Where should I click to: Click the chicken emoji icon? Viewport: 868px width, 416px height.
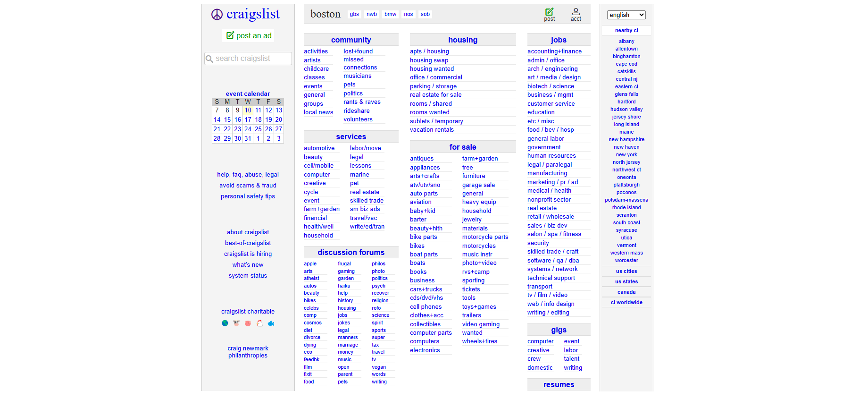[259, 323]
